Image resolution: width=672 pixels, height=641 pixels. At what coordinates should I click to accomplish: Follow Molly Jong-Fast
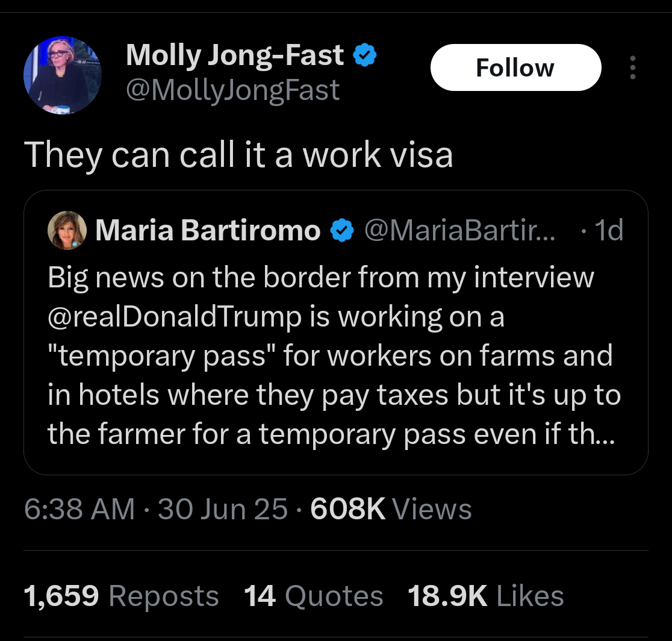(515, 67)
